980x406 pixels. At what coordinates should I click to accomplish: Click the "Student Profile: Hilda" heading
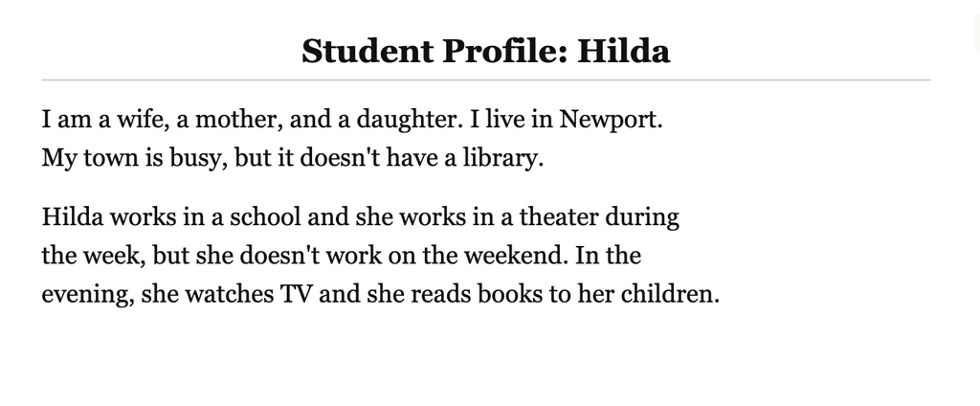(x=485, y=51)
